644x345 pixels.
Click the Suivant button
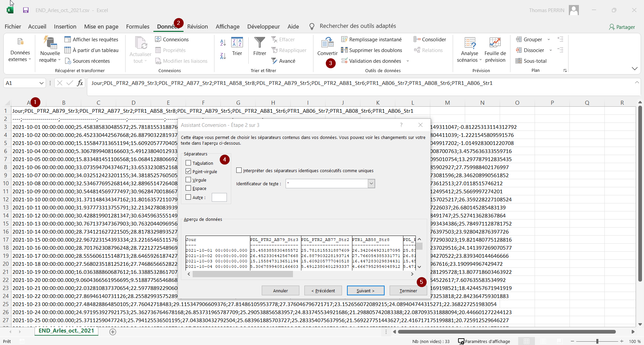click(x=365, y=291)
